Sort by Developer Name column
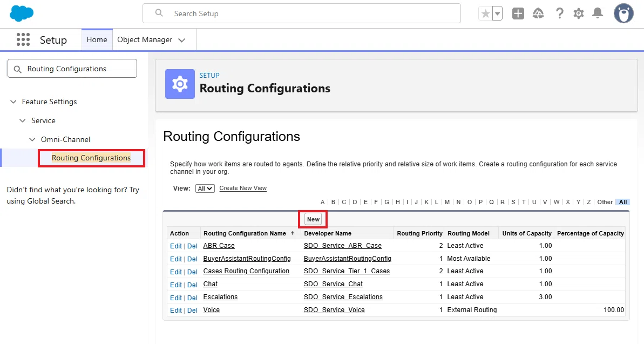644x344 pixels. (328, 233)
